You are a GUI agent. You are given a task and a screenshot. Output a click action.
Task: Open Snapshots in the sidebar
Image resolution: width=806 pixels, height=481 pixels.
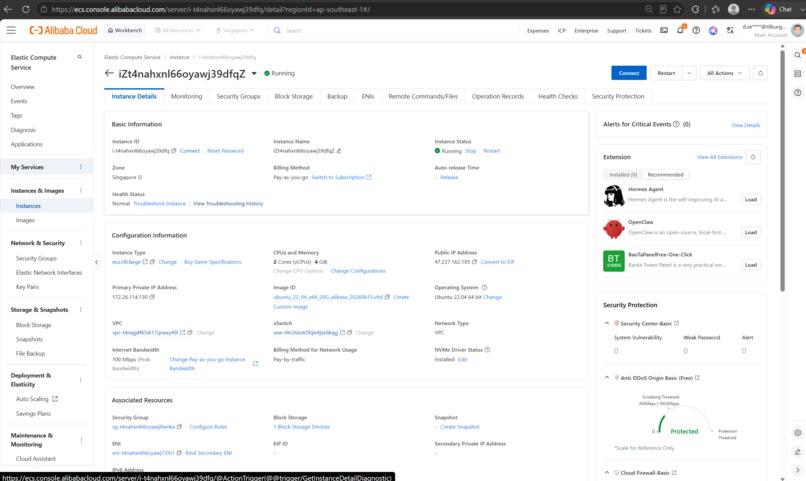tap(29, 339)
